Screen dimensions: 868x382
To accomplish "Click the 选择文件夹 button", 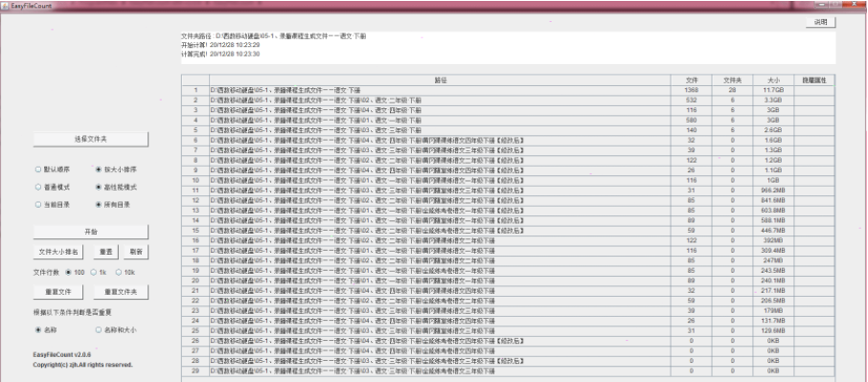I will [91, 139].
